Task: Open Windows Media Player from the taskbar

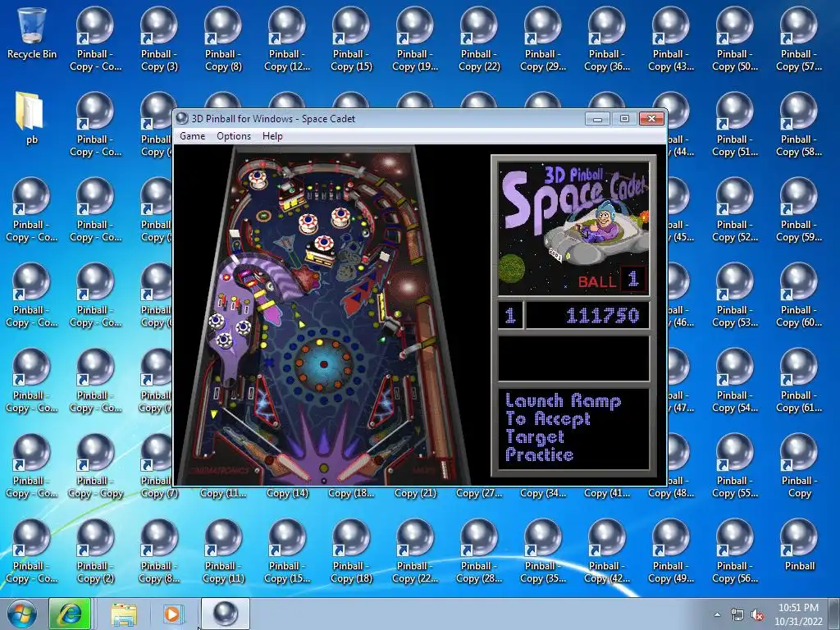Action: coord(172,614)
